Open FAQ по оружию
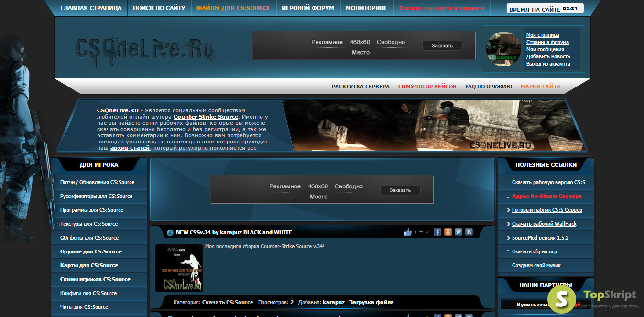The height and width of the screenshot is (317, 644). (489, 87)
